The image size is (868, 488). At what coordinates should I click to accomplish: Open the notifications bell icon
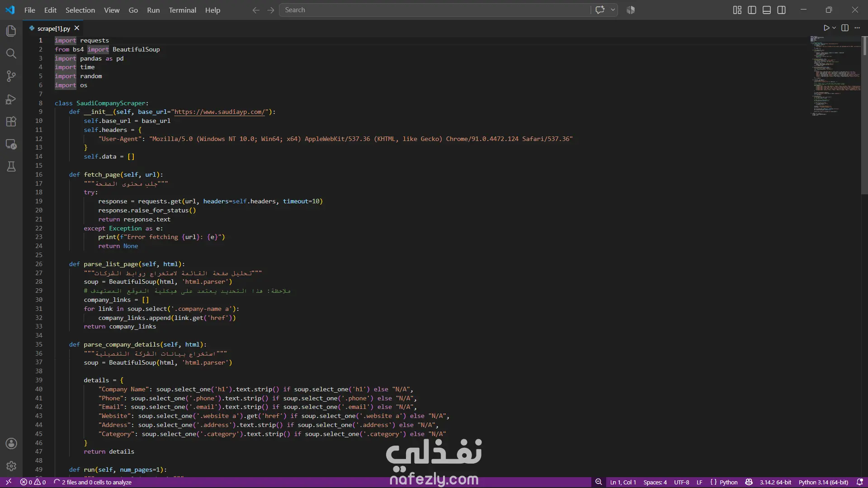point(860,482)
